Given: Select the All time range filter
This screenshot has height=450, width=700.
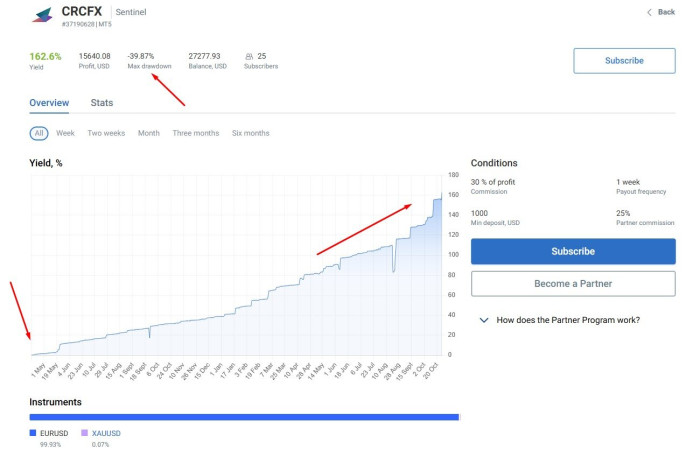Looking at the screenshot, I should click(x=39, y=133).
